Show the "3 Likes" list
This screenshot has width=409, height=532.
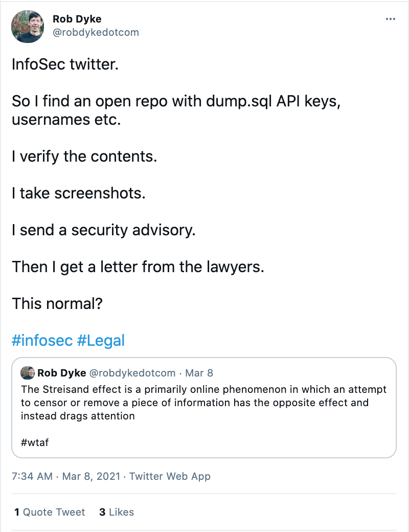pos(116,512)
